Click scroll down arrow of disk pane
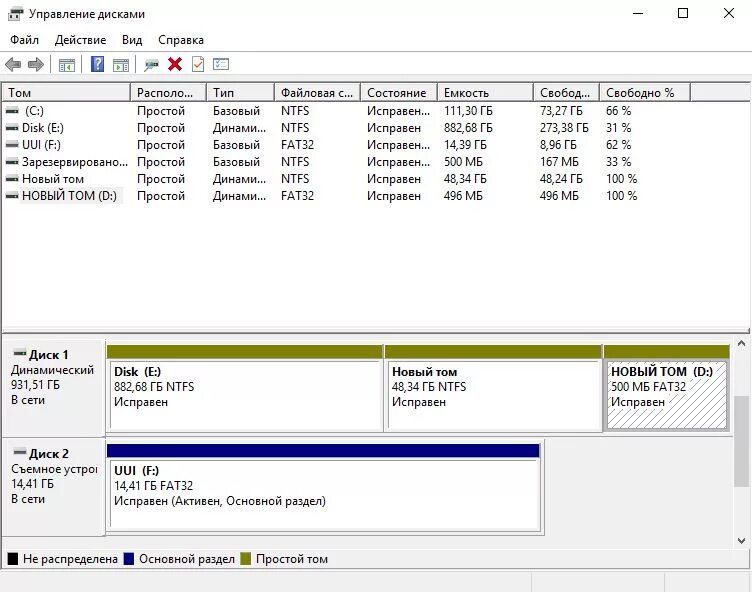752x592 pixels. pyautogui.click(x=741, y=541)
